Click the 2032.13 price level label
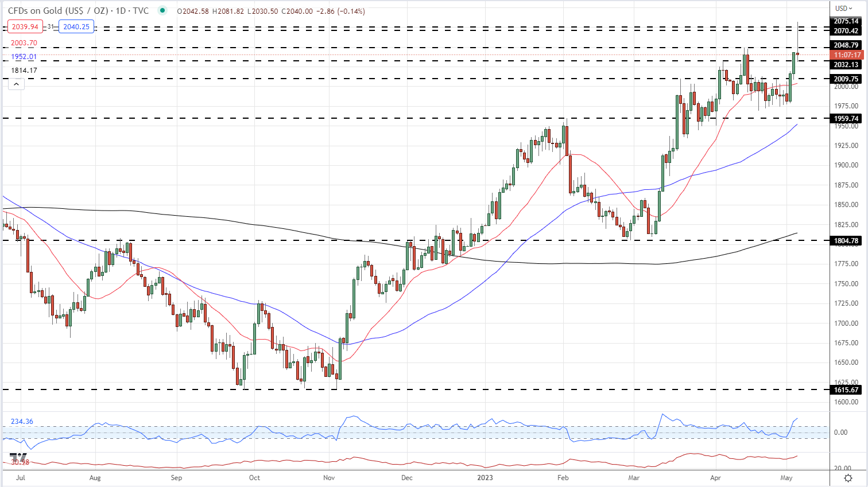 pos(846,65)
